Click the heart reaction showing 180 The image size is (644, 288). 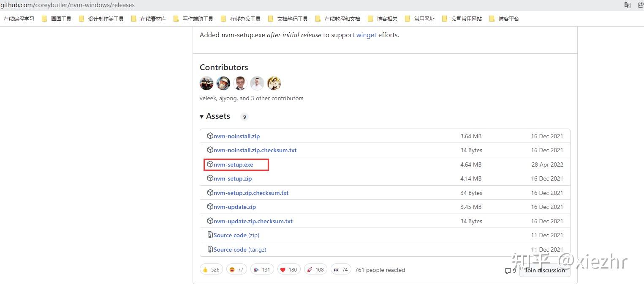coord(288,269)
